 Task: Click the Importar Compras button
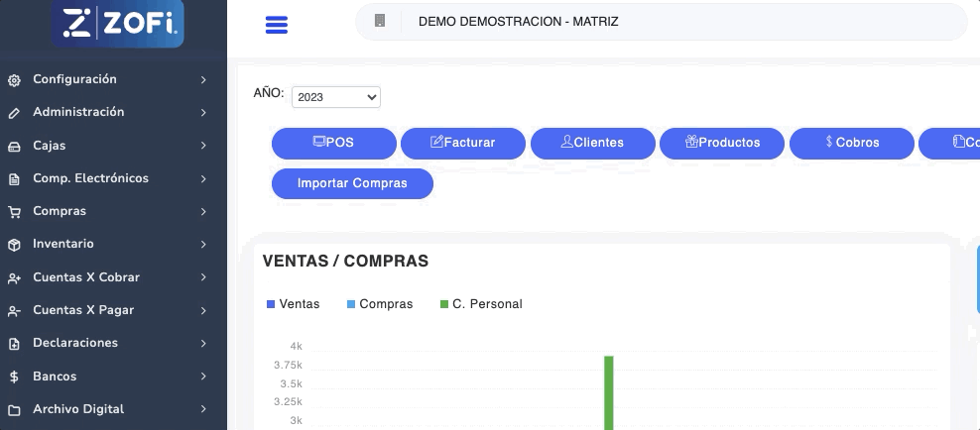[352, 183]
